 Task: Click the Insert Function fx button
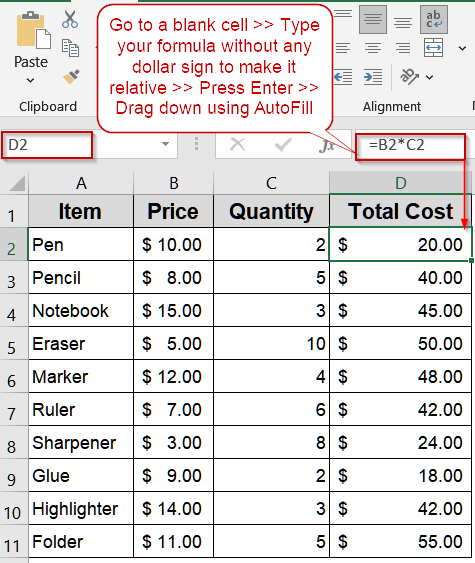pos(327,145)
